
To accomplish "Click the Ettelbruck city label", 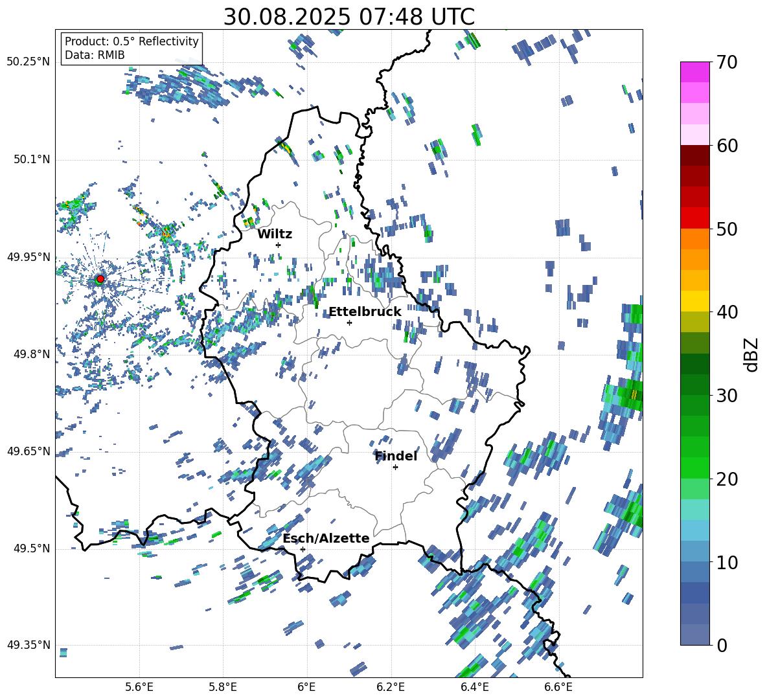I will click(365, 312).
